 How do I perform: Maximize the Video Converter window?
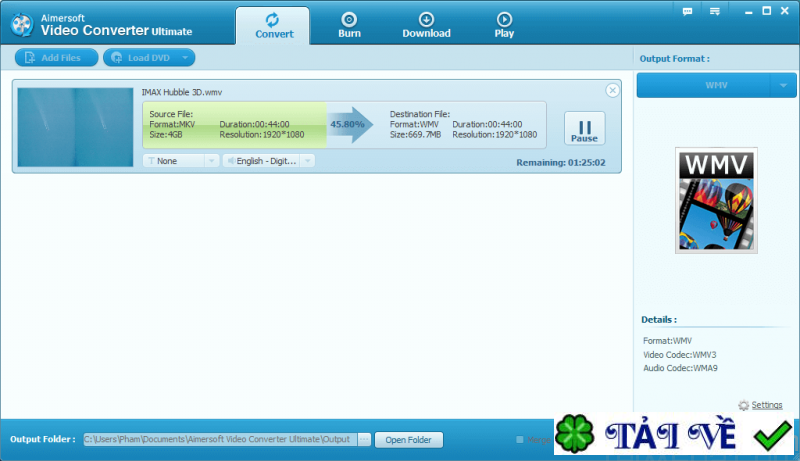[x=766, y=11]
